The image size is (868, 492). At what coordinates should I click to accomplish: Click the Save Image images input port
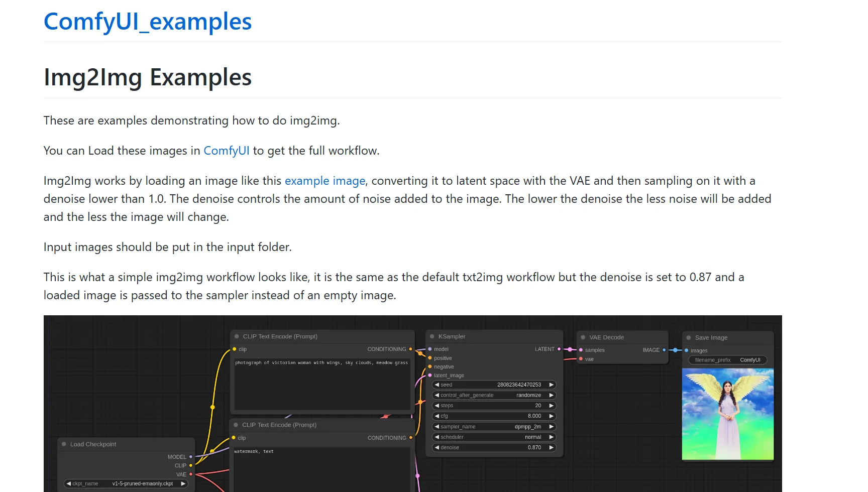687,350
